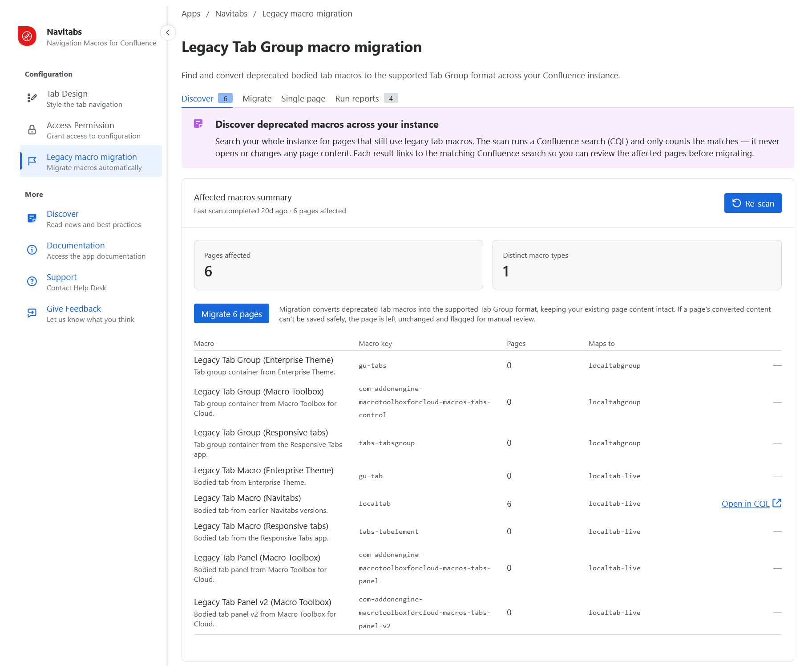Click the Tab Design brush icon
The height and width of the screenshot is (666, 812).
point(32,98)
